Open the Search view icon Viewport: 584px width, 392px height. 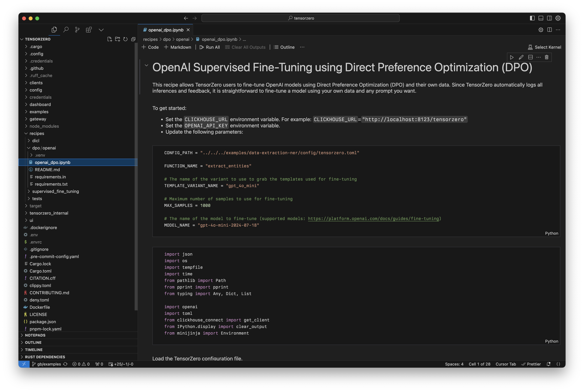point(66,30)
